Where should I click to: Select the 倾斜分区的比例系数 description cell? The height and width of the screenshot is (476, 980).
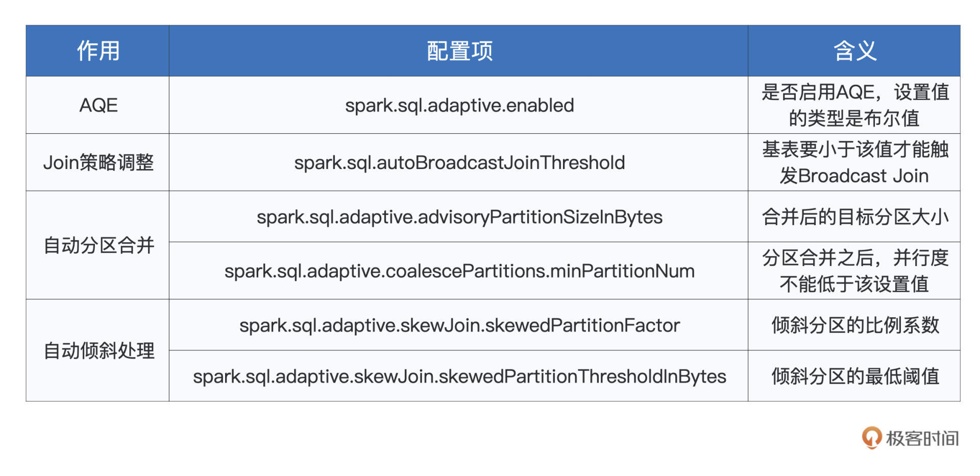click(x=855, y=325)
